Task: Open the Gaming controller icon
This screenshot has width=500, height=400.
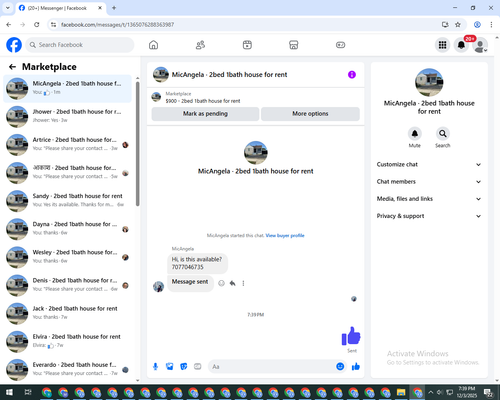Action: tap(340, 45)
